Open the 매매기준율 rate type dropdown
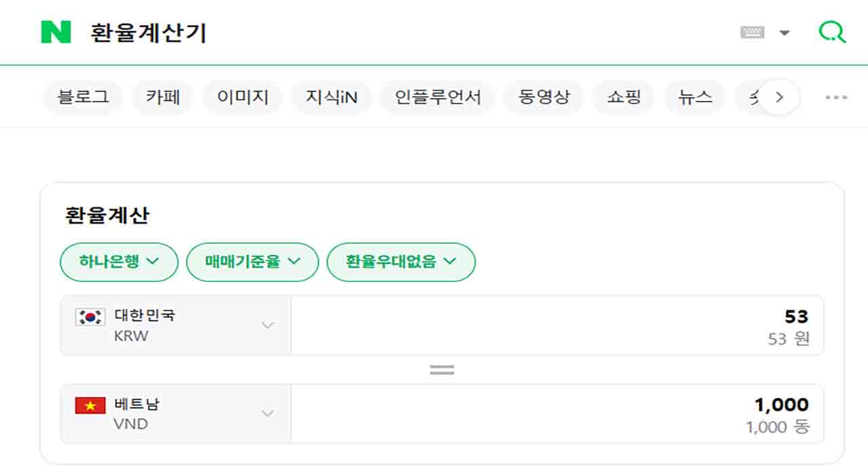Viewport: 868px width, 473px height. 252,262
